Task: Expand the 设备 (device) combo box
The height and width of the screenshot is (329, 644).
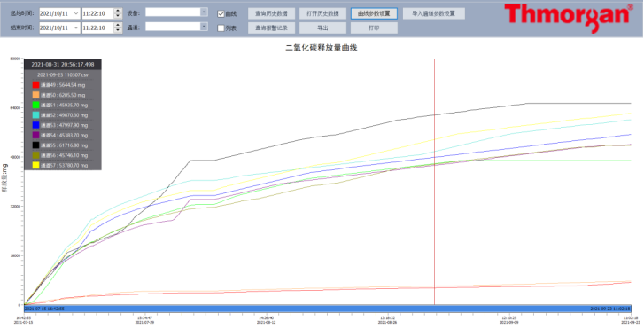Action: (x=204, y=12)
